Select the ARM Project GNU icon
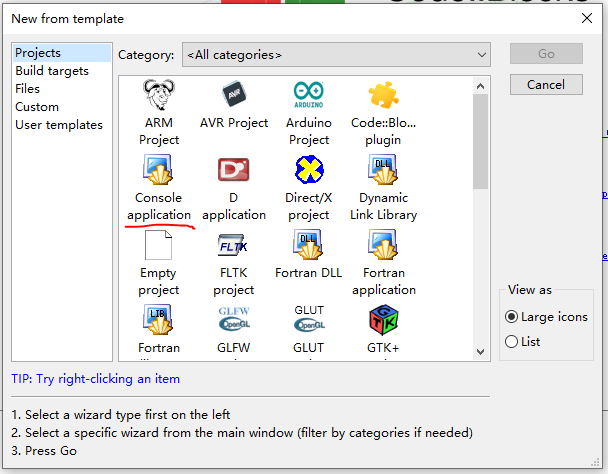The width and height of the screenshot is (608, 474). click(x=159, y=95)
